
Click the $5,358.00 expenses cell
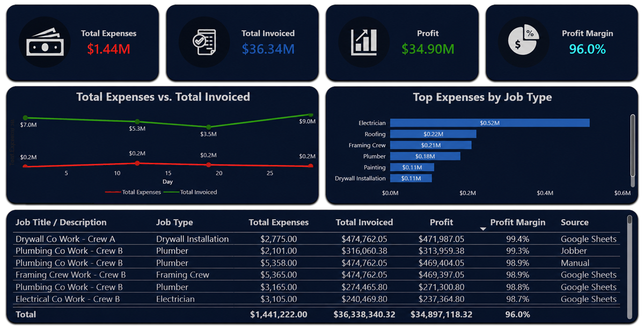[279, 263]
